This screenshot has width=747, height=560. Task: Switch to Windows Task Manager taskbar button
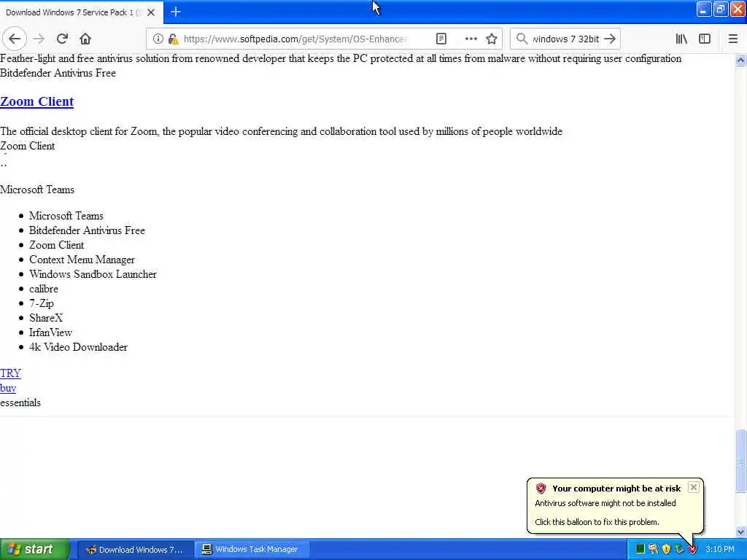tap(252, 550)
